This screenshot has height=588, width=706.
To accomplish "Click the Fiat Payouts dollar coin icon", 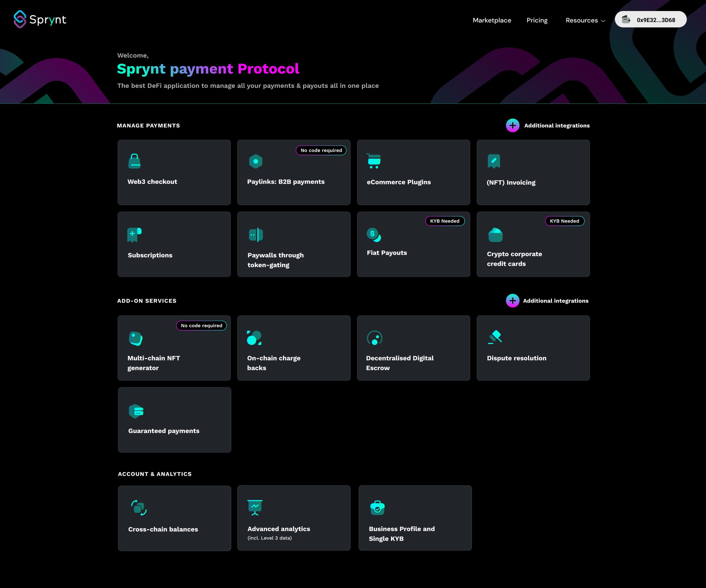I will click(374, 235).
